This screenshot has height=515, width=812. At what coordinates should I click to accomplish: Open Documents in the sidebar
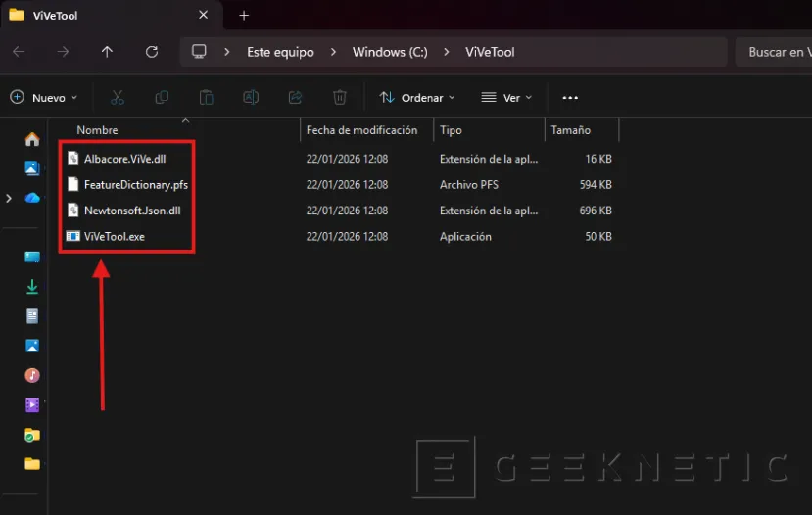click(x=32, y=315)
